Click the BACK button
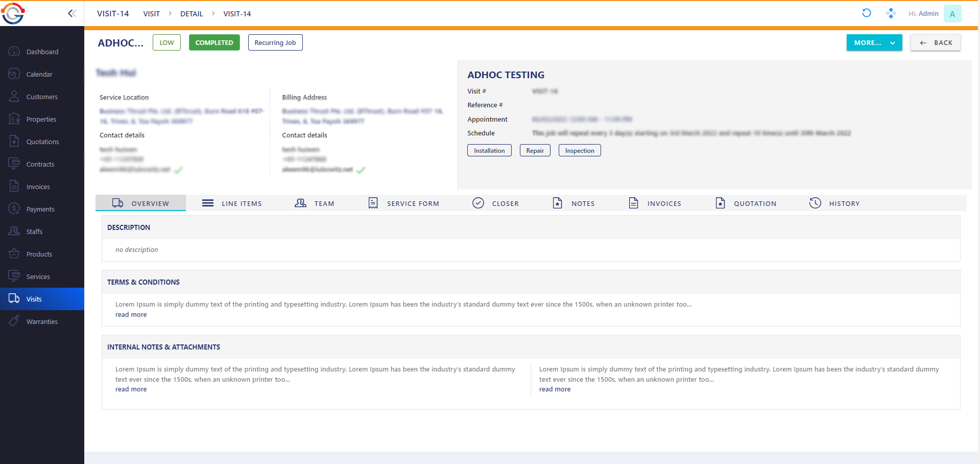 pyautogui.click(x=935, y=43)
